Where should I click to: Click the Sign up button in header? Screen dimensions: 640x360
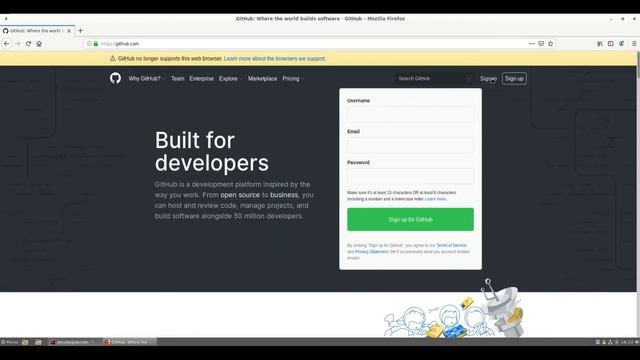[x=514, y=78]
